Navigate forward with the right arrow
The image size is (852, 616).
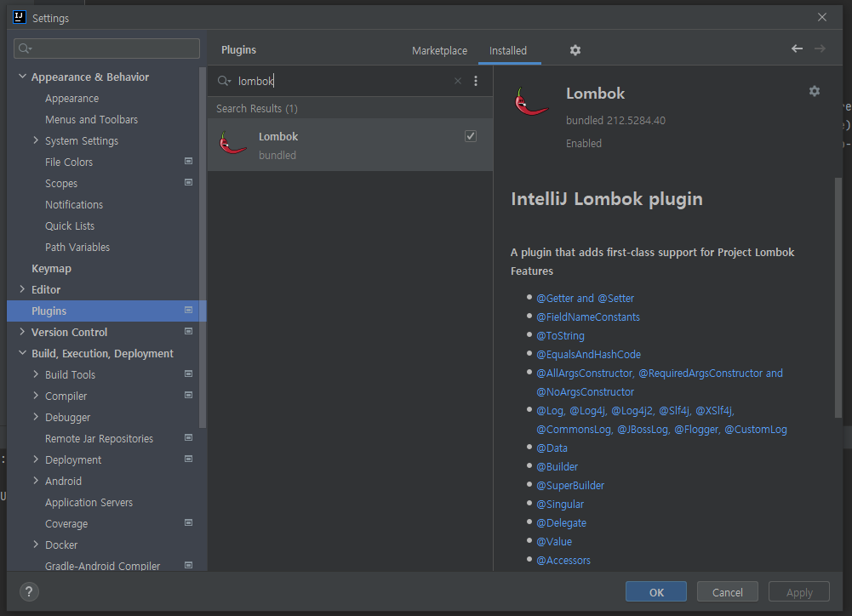pos(820,48)
